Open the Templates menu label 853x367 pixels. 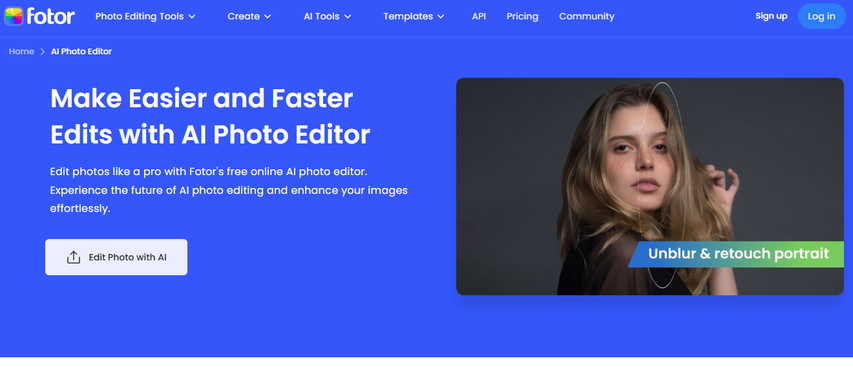(408, 16)
